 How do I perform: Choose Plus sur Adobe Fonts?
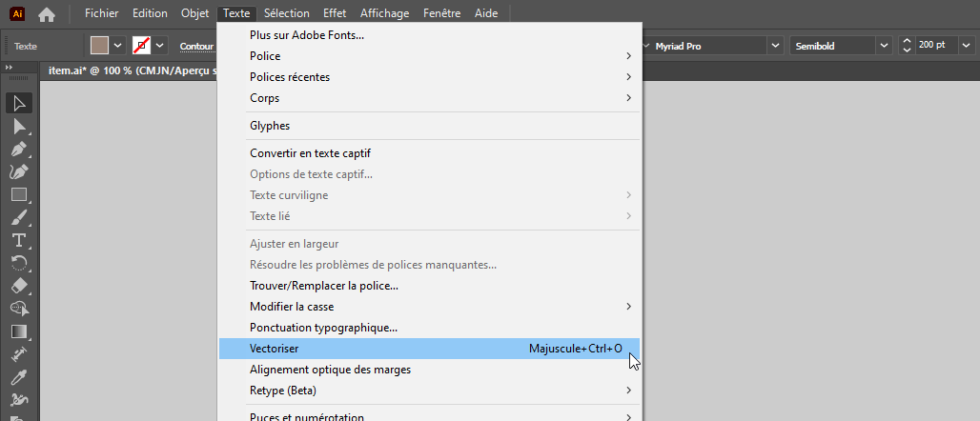click(429, 35)
